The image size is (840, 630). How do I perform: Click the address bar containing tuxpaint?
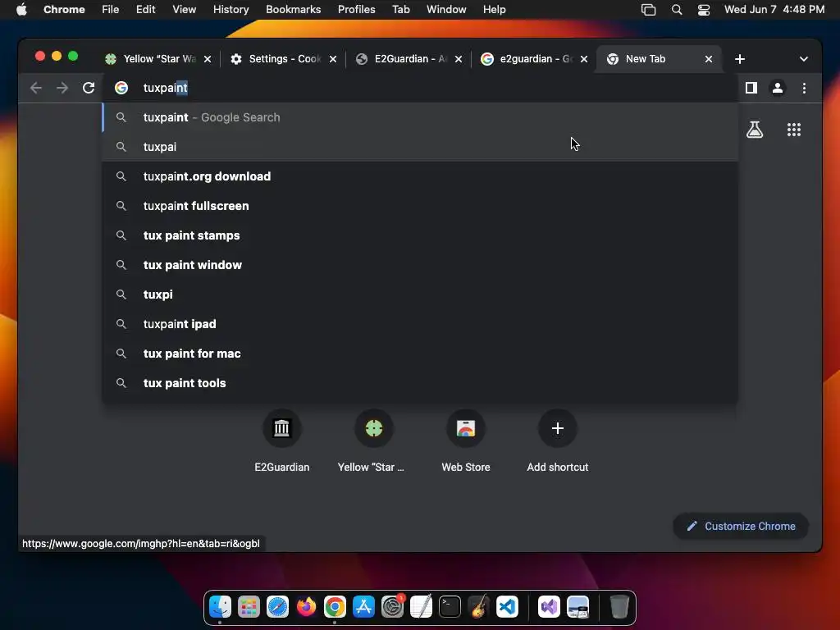421,88
